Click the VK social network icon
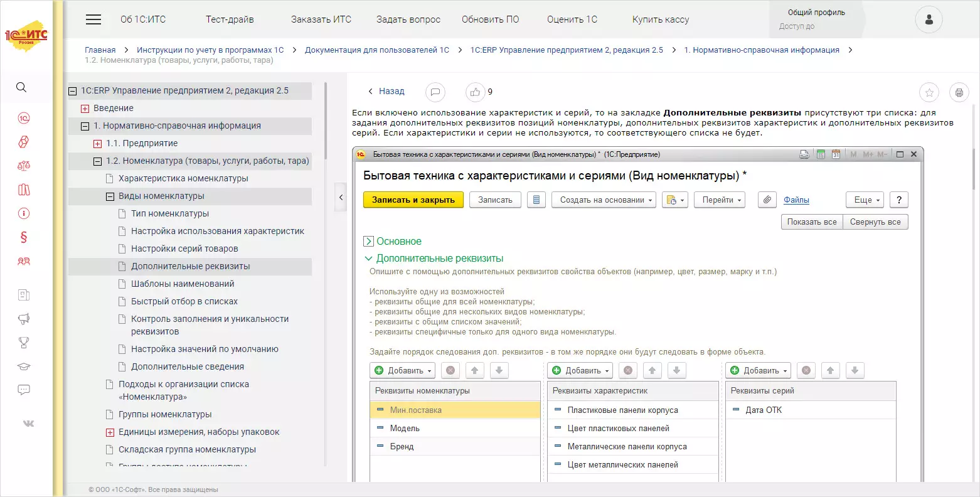 28,424
